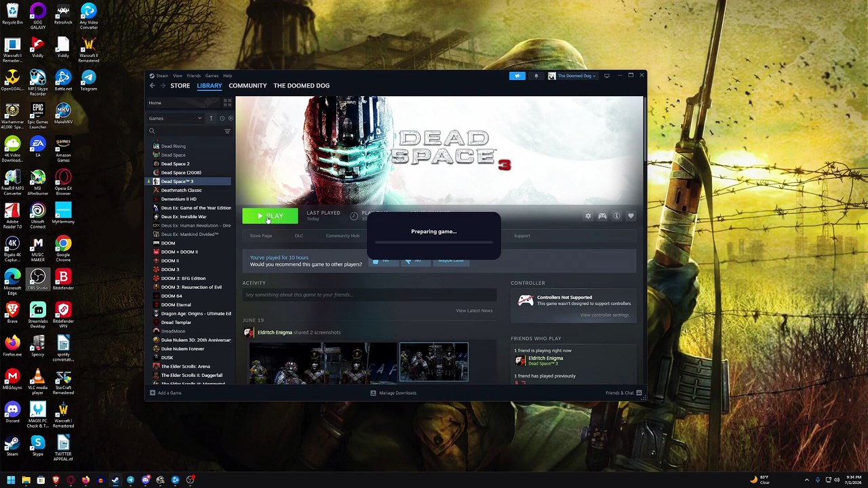Open View controller settings link

[x=604, y=315]
